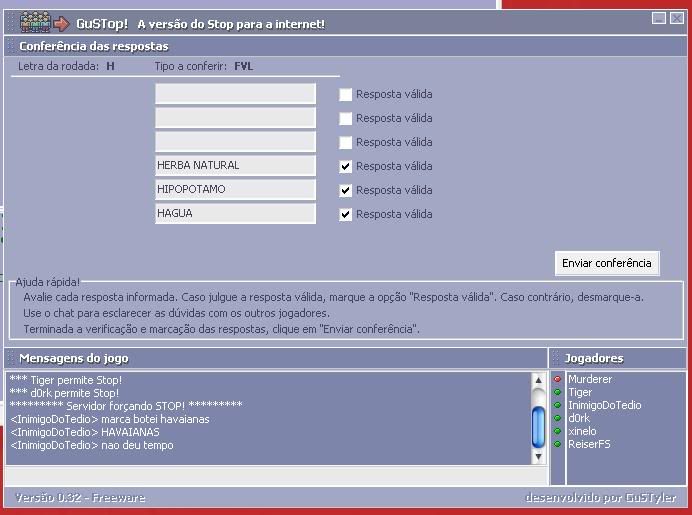The height and width of the screenshot is (515, 692).
Task: Click the 'Servidor forçando STOP!' message
Action: pyautogui.click(x=126, y=406)
